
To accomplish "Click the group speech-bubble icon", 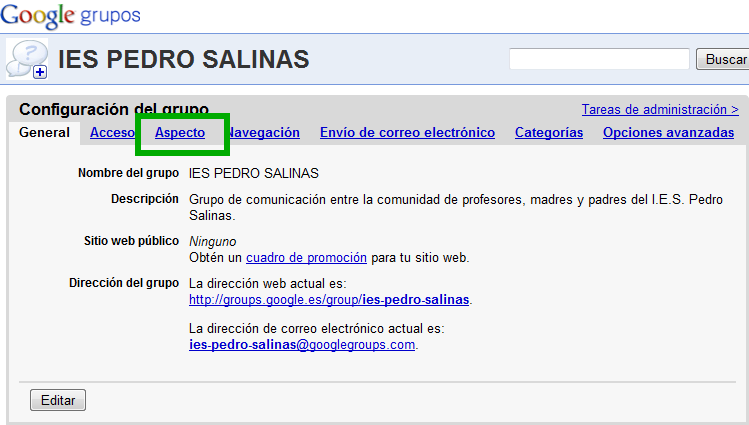I will coord(27,59).
